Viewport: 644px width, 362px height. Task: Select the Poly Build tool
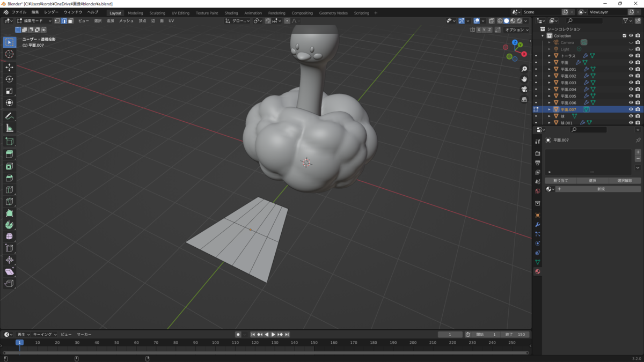[9, 213]
